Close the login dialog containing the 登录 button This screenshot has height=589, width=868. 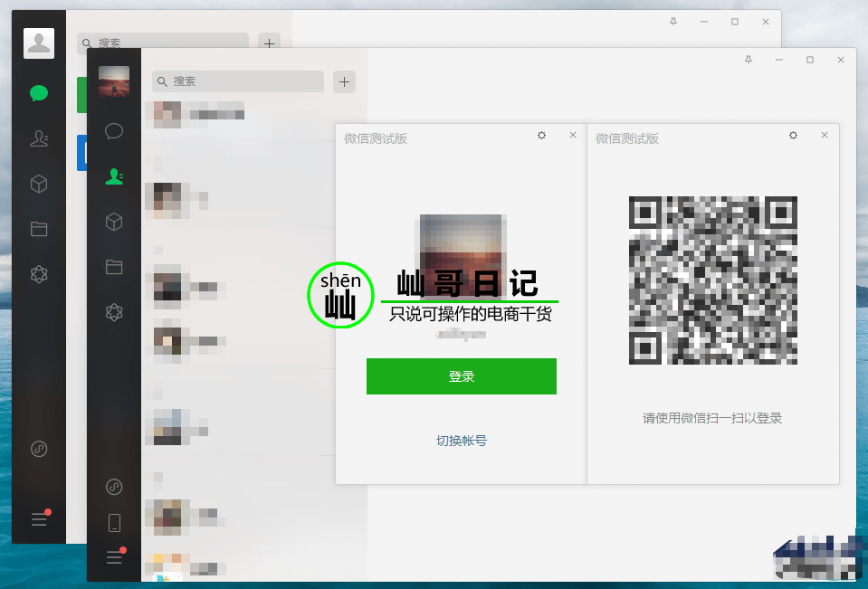573,135
